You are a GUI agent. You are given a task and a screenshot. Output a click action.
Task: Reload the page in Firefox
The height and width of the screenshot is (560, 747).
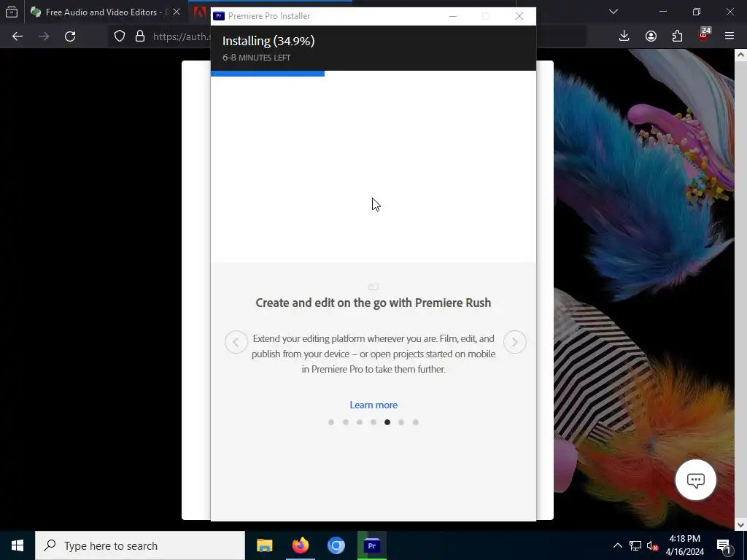point(70,36)
